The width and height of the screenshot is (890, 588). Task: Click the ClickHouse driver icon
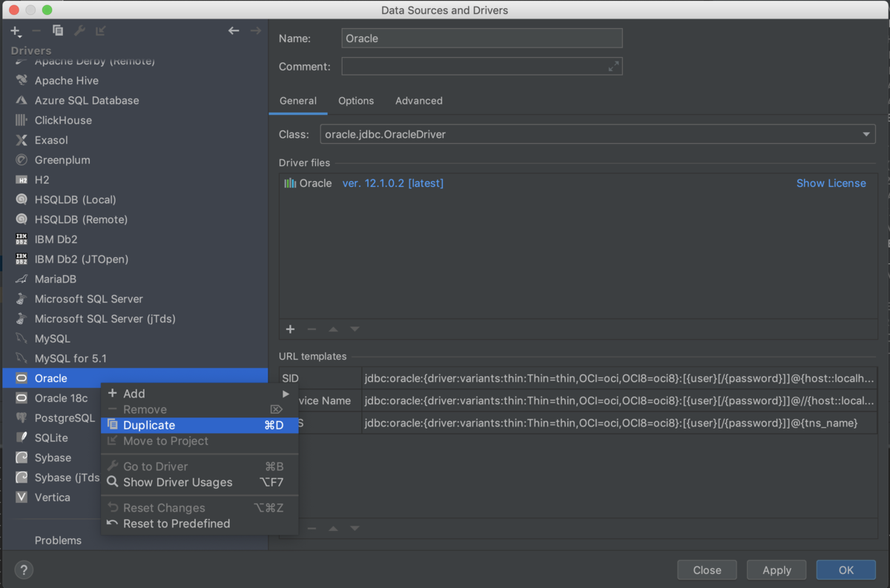pos(22,120)
